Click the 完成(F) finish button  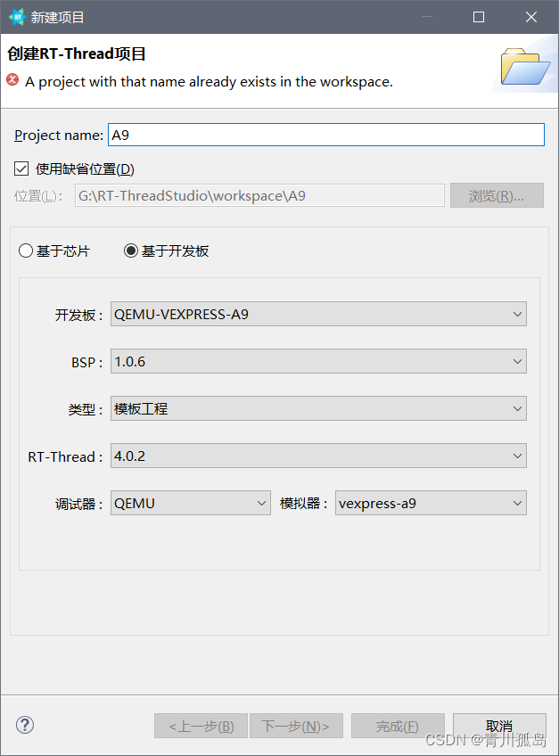[x=398, y=726]
